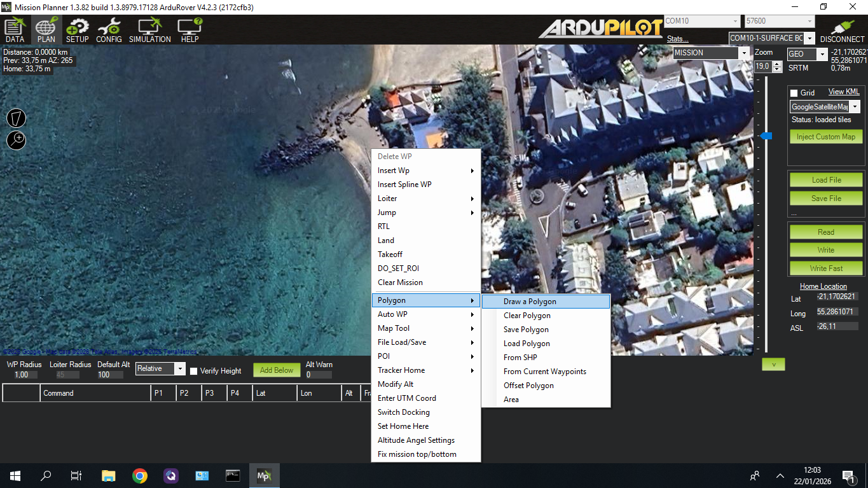Toggle the Verify Height checkbox
868x488 pixels.
(194, 371)
